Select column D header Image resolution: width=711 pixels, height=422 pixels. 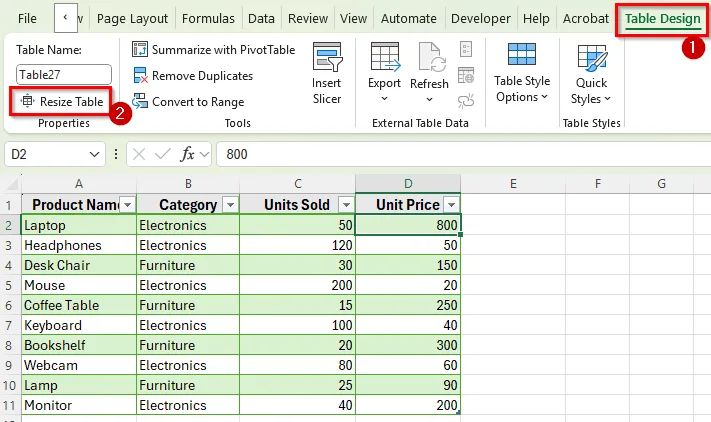[408, 184]
